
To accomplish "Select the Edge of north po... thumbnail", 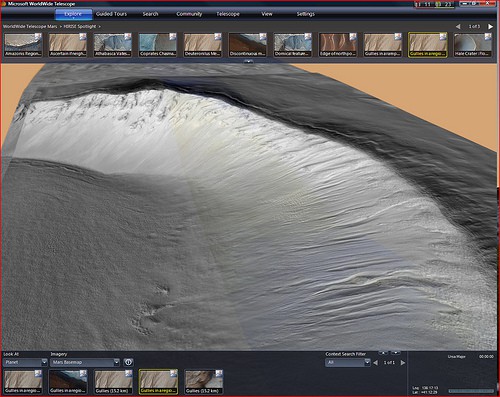I will tap(338, 45).
